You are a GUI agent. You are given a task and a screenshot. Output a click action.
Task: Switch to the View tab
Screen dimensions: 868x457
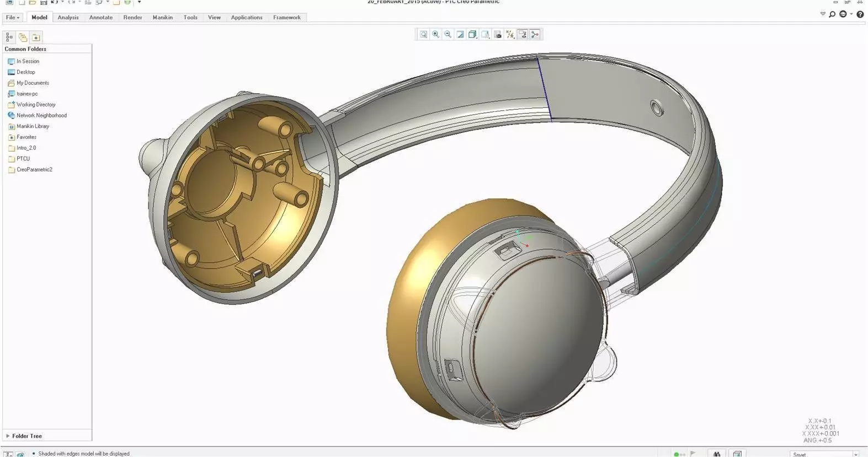point(214,18)
